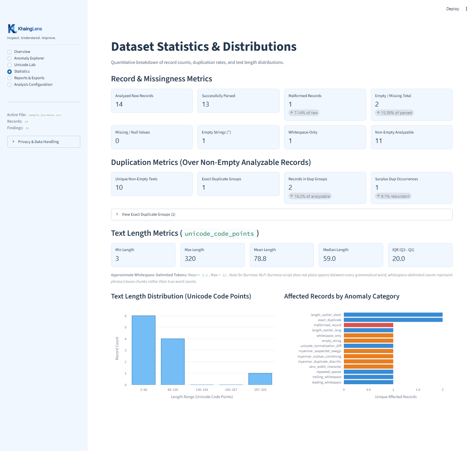Click the Whitespace-Only metric label
Image resolution: width=476 pixels, height=451 pixels.
[303, 132]
